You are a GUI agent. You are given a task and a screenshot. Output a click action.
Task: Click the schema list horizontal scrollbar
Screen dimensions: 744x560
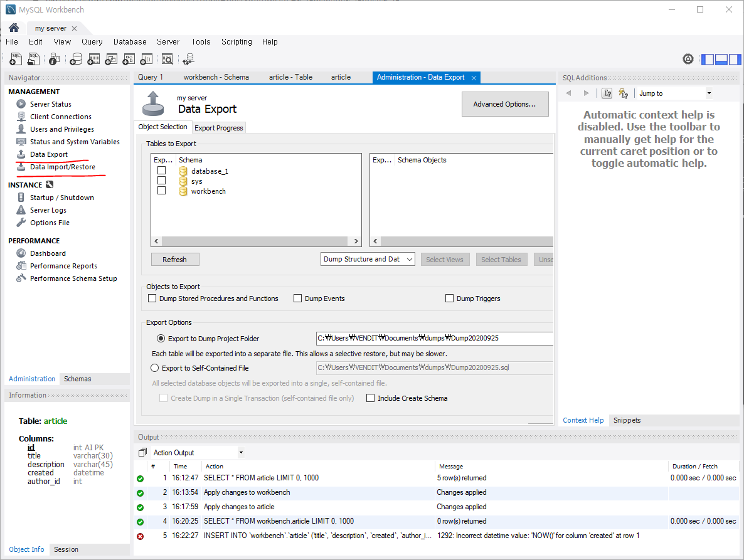[256, 241]
